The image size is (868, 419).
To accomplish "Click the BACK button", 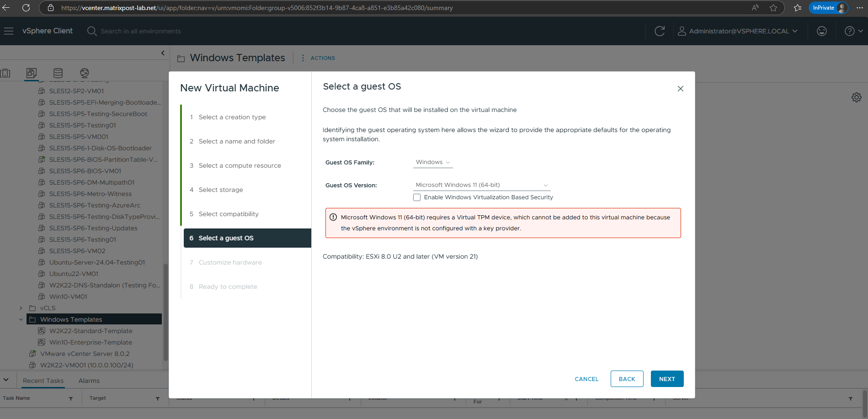I will [627, 379].
